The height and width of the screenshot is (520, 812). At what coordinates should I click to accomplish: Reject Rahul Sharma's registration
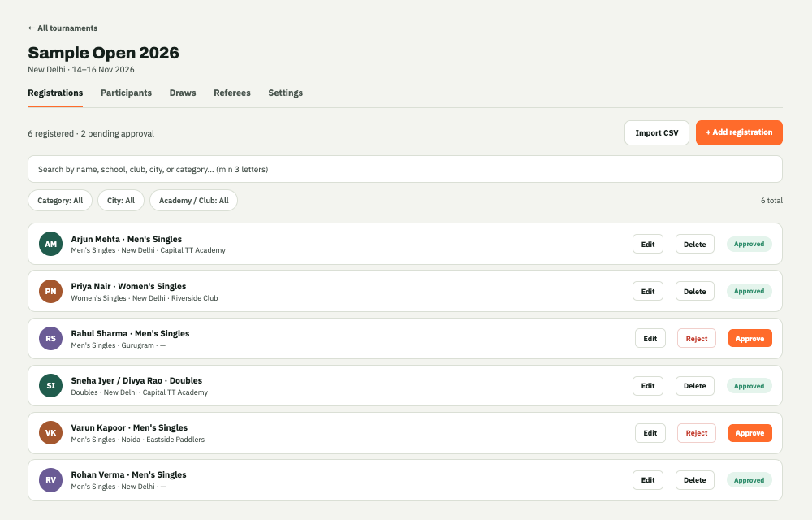pyautogui.click(x=697, y=338)
